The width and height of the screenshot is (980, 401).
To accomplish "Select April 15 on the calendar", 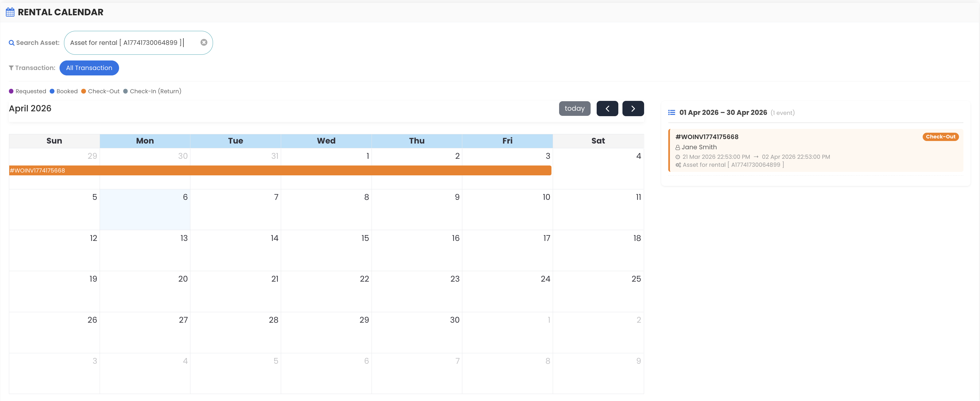I will 326,250.
